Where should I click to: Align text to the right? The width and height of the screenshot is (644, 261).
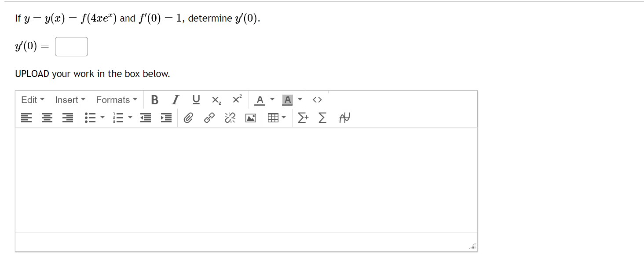pyautogui.click(x=67, y=118)
